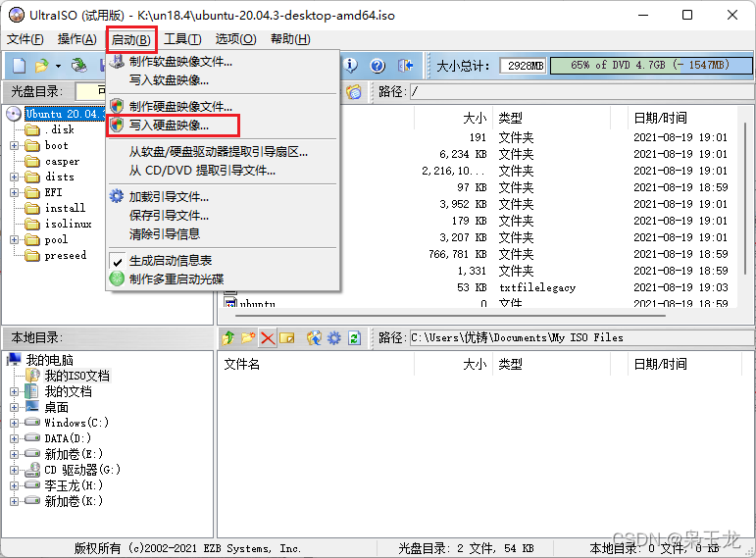Click the disc 路径 field showing /
This screenshot has width=756, height=558.
581,91
